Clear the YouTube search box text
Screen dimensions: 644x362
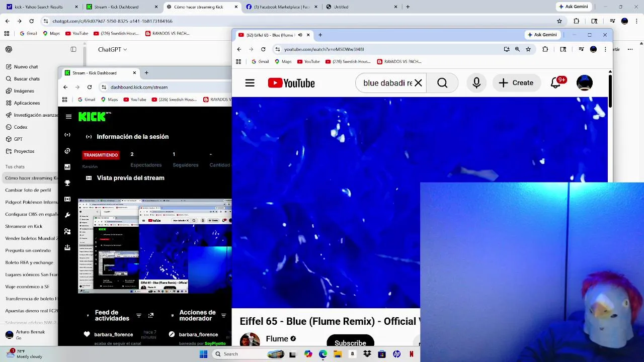click(418, 83)
